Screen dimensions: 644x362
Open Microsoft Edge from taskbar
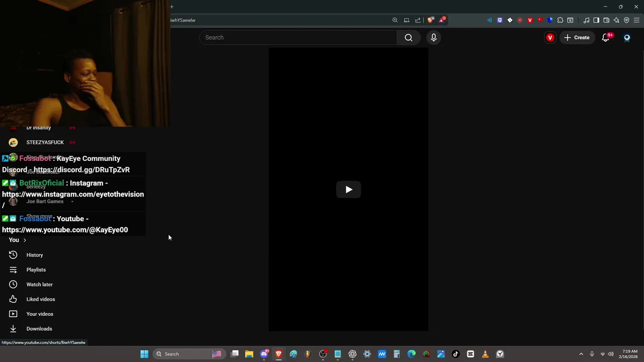coord(412,354)
